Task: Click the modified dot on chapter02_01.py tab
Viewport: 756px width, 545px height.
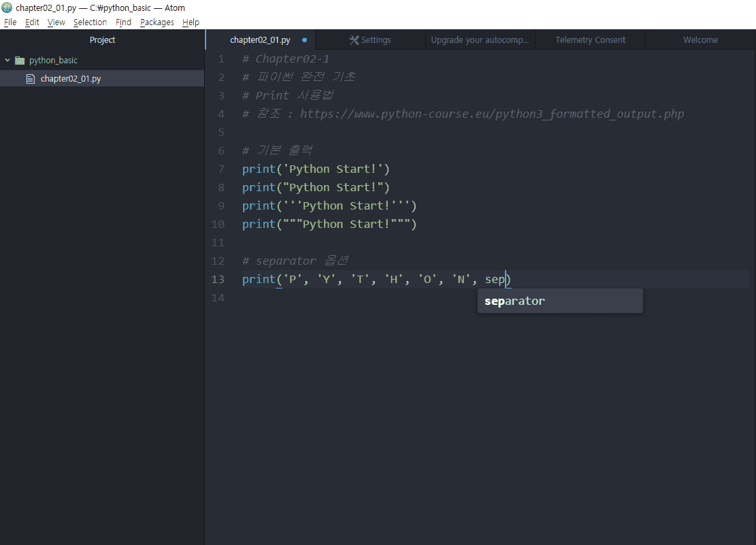Action: (x=304, y=40)
